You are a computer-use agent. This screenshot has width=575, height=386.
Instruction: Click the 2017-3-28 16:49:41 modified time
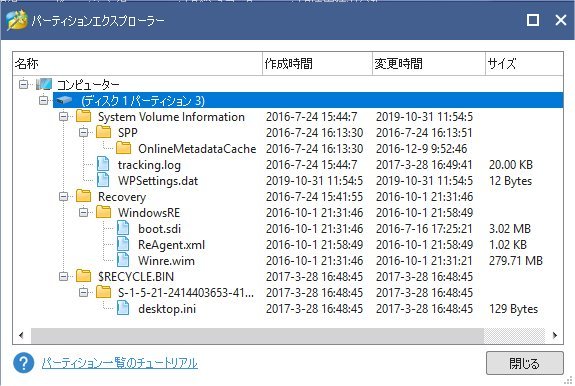pos(424,165)
